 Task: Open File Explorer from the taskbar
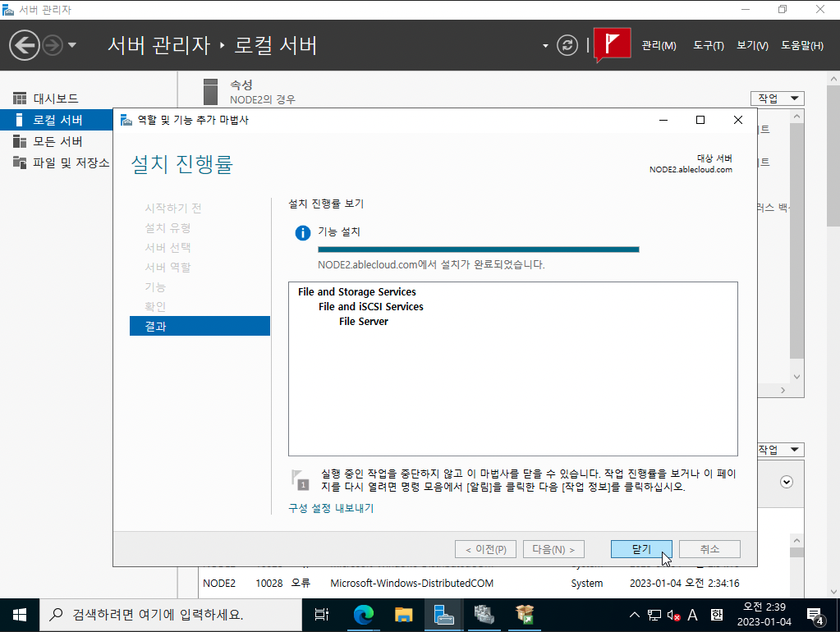click(x=403, y=615)
